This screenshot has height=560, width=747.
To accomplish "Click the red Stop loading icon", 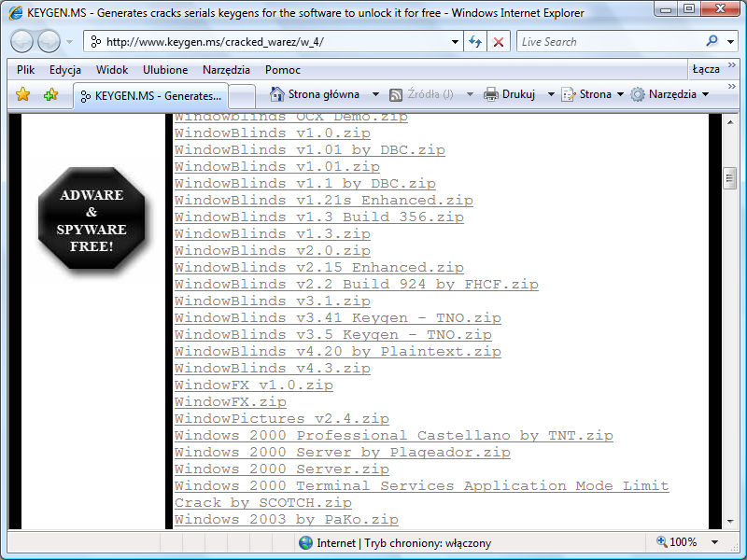I will [499, 41].
